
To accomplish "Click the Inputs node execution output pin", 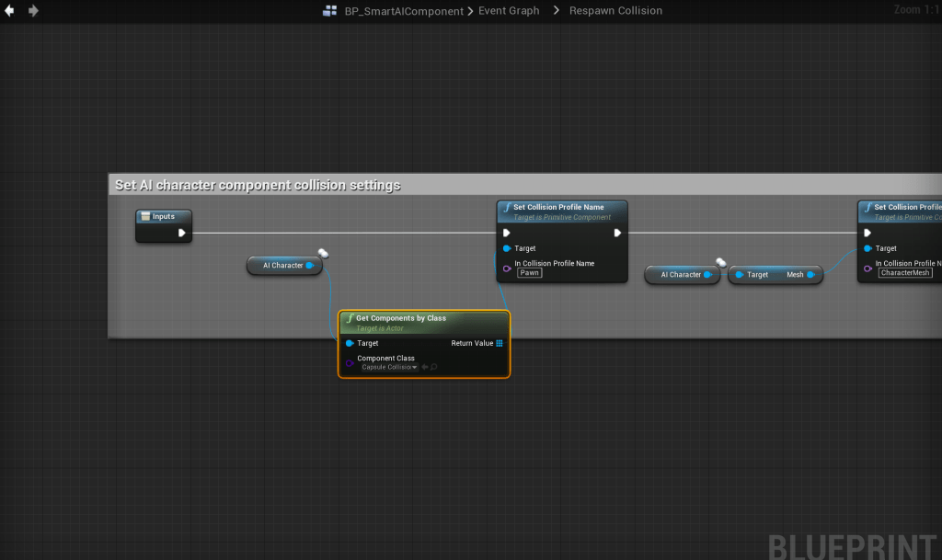I will [x=182, y=233].
